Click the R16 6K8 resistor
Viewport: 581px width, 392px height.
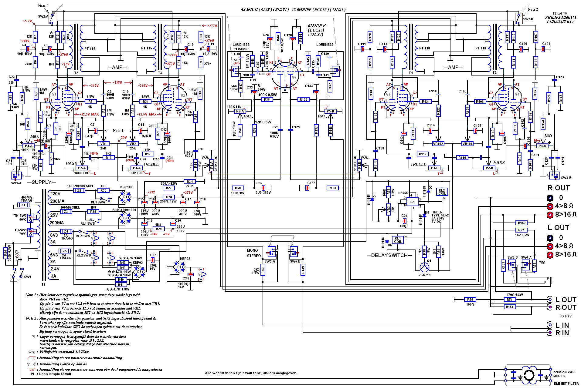tap(108, 158)
